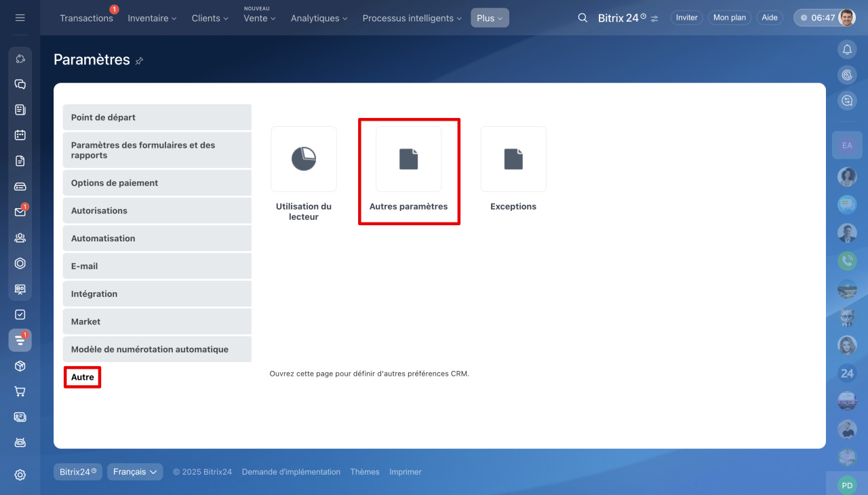Viewport: 868px width, 495px height.
Task: Open the Demande d'implémentation link
Action: pyautogui.click(x=291, y=472)
